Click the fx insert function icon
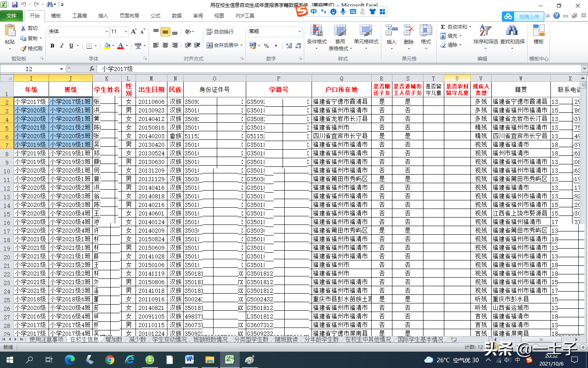The height and width of the screenshot is (368, 588). (91, 69)
